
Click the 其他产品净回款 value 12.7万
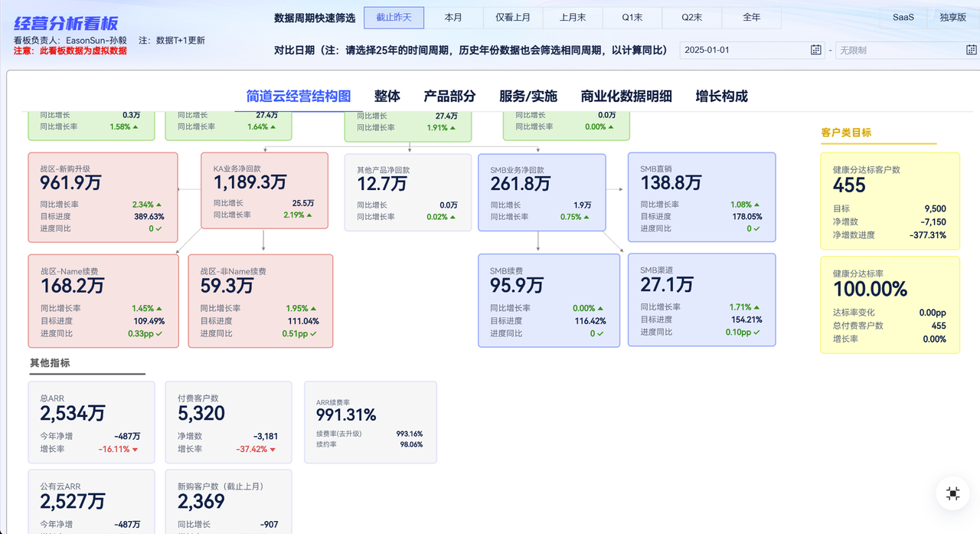(383, 184)
